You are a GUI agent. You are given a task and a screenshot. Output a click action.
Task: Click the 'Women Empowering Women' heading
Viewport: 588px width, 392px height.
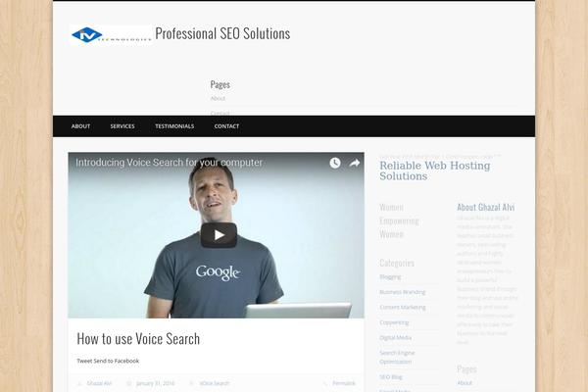point(399,220)
